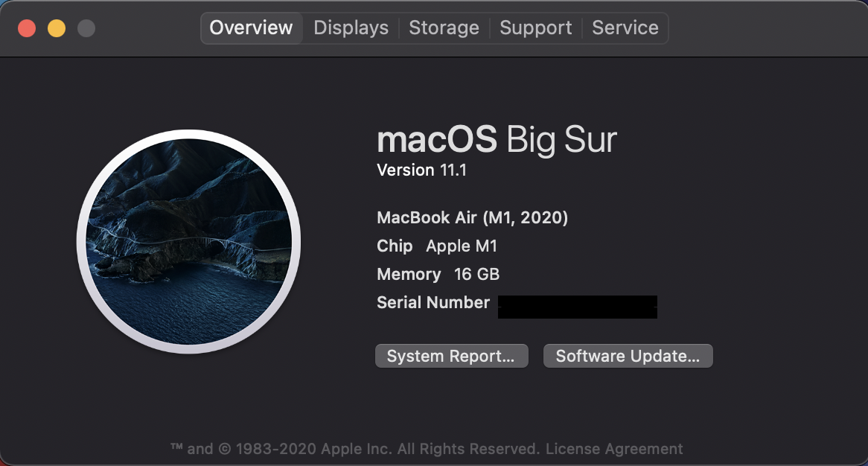Click the Serial Number label
Viewport: 868px width, 466px height.
pos(433,302)
